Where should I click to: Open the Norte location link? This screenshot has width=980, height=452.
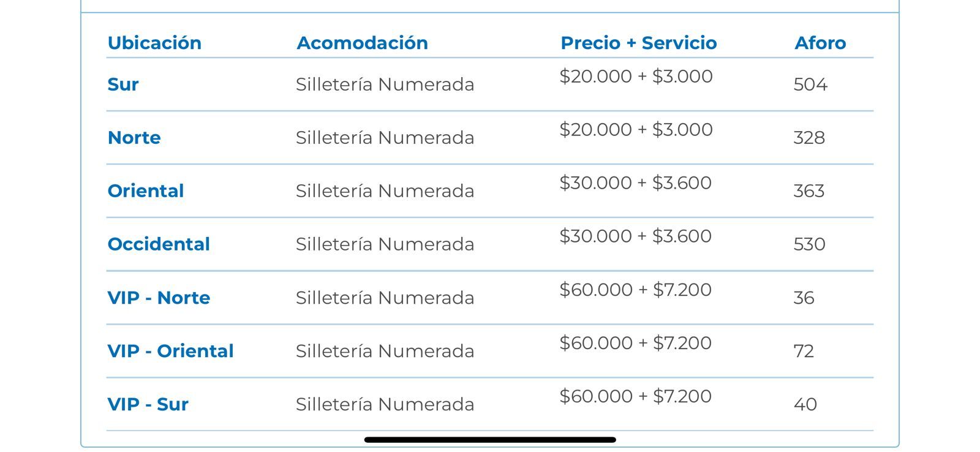pyautogui.click(x=134, y=138)
